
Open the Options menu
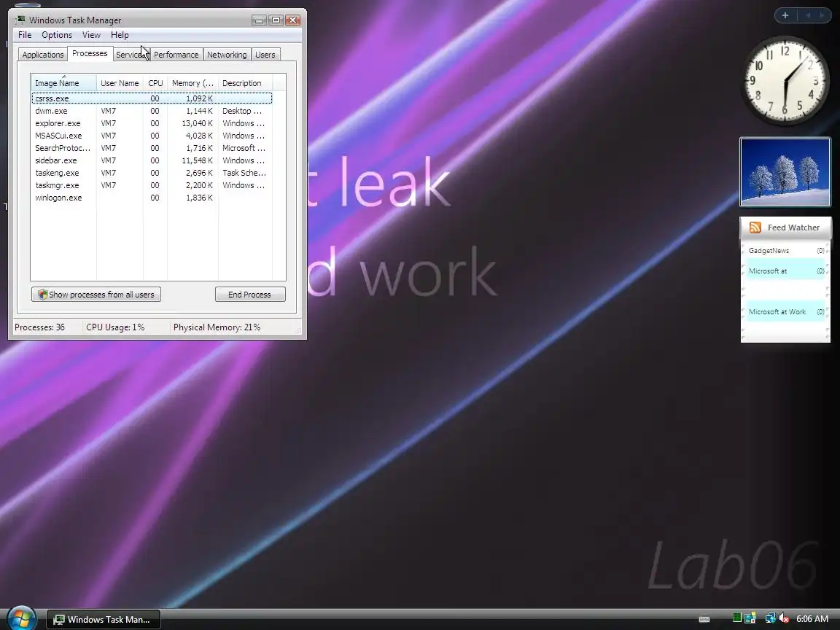click(57, 35)
